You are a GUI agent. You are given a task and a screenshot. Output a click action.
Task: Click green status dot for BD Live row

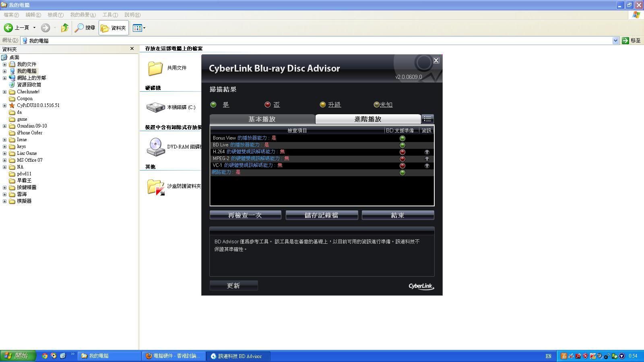click(x=402, y=145)
